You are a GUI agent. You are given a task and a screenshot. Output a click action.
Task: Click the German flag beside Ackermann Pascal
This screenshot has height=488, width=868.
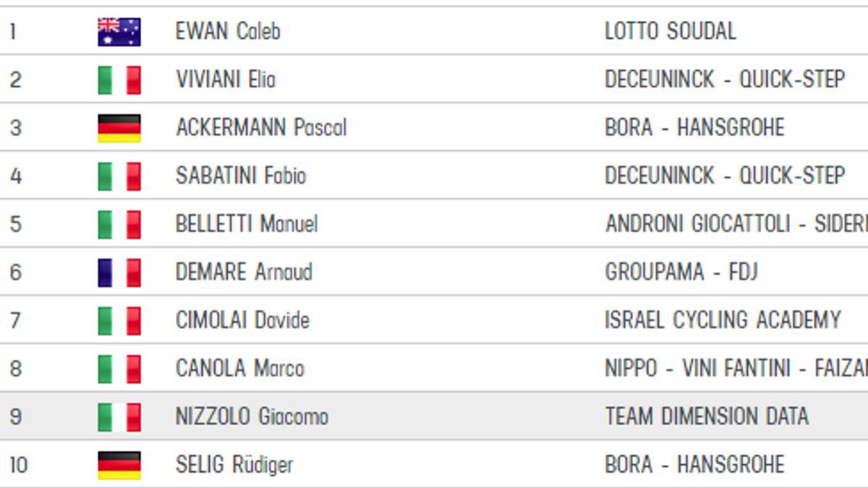tap(119, 128)
